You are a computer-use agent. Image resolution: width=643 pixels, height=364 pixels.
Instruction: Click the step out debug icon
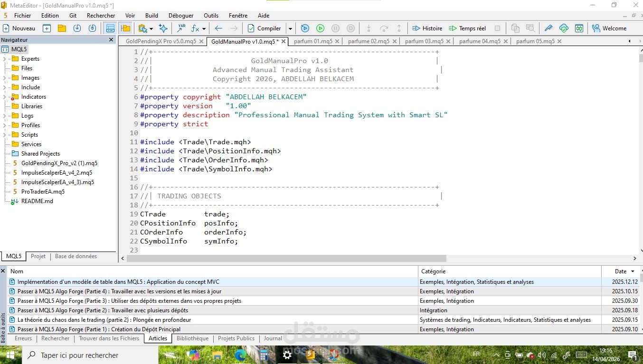[399, 28]
